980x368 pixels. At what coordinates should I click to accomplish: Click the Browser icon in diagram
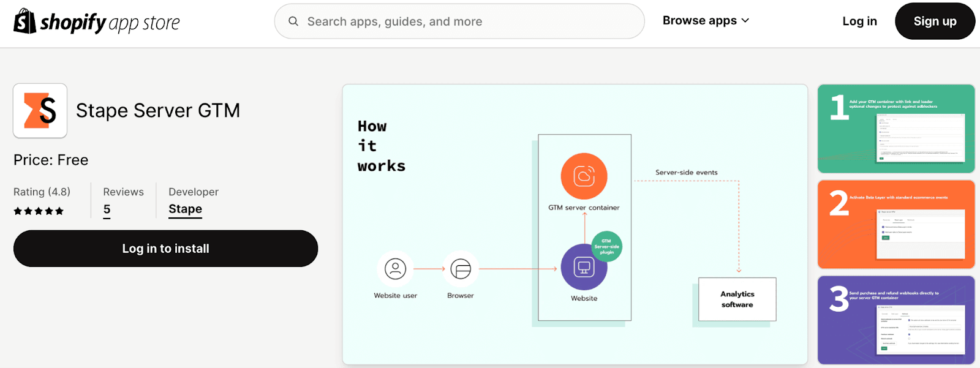461,269
